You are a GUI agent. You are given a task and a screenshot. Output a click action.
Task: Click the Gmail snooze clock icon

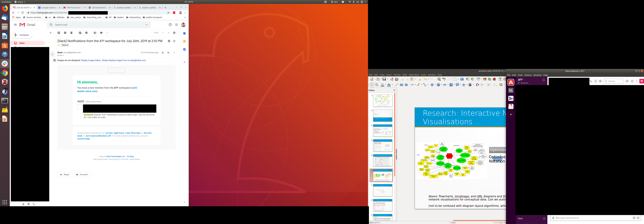tap(87, 33)
